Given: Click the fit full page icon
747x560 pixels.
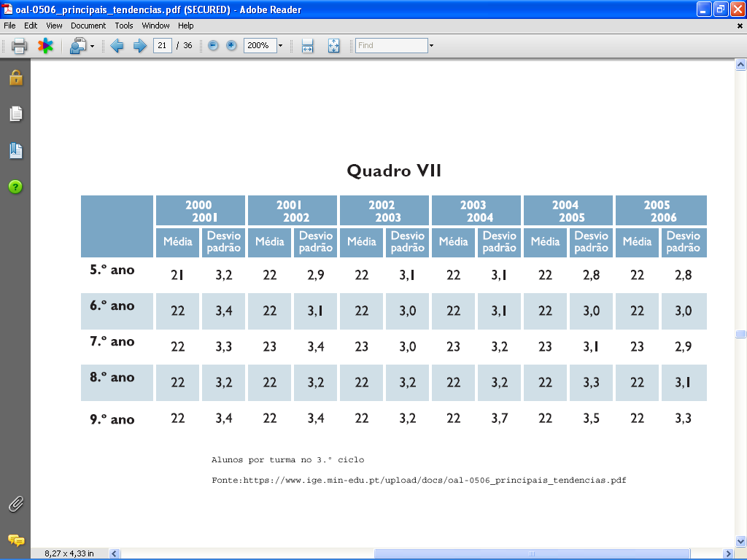Looking at the screenshot, I should coord(334,46).
